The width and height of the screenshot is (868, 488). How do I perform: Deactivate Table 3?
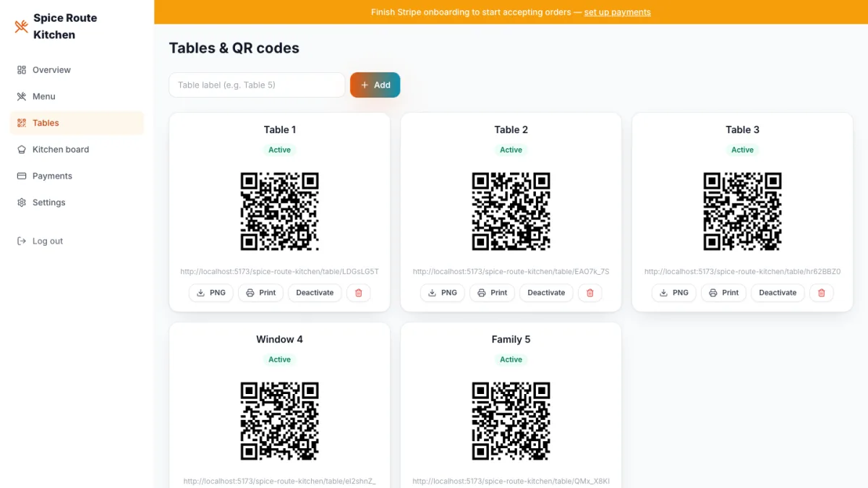point(778,293)
